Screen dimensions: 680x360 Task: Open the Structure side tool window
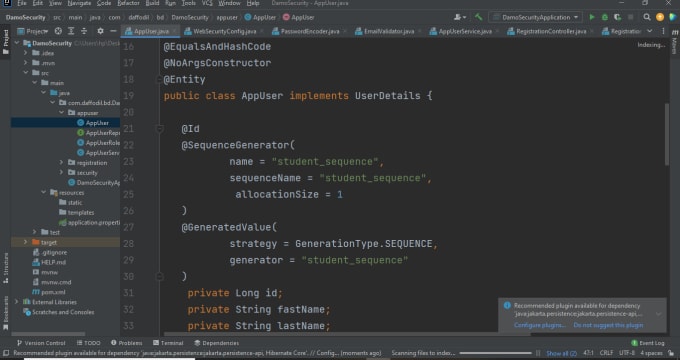(6, 268)
